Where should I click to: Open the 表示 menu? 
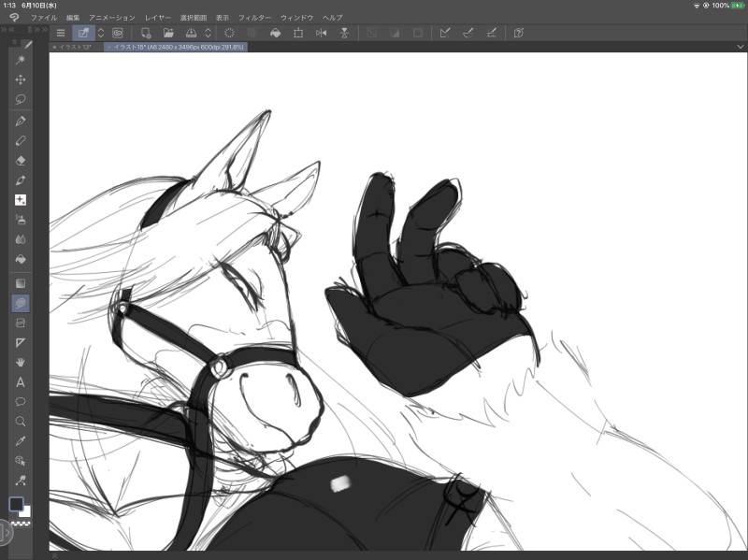click(223, 18)
